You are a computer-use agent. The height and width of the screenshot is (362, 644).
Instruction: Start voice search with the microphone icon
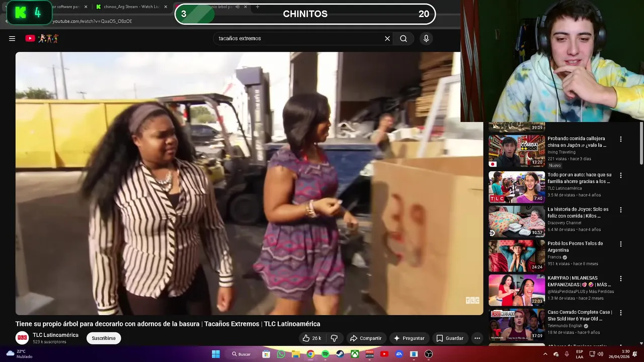[426, 38]
